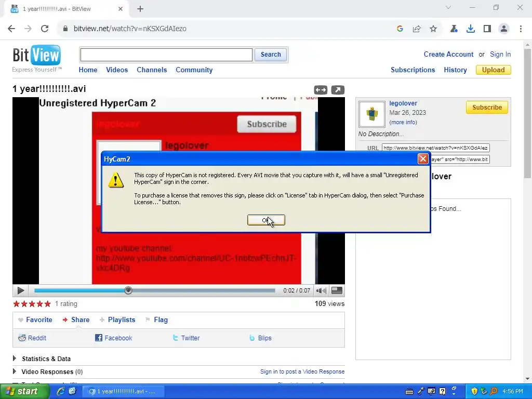Go to Home in navigation
The image size is (532, 399).
tap(88, 70)
